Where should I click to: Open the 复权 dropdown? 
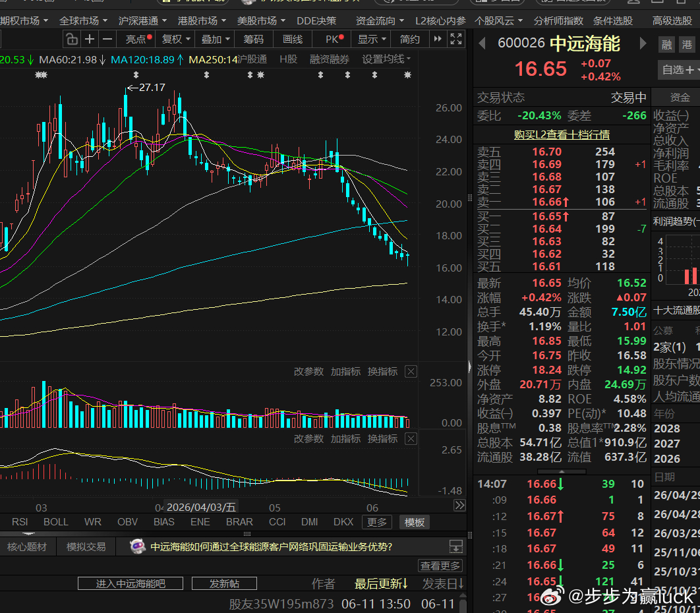coord(176,40)
